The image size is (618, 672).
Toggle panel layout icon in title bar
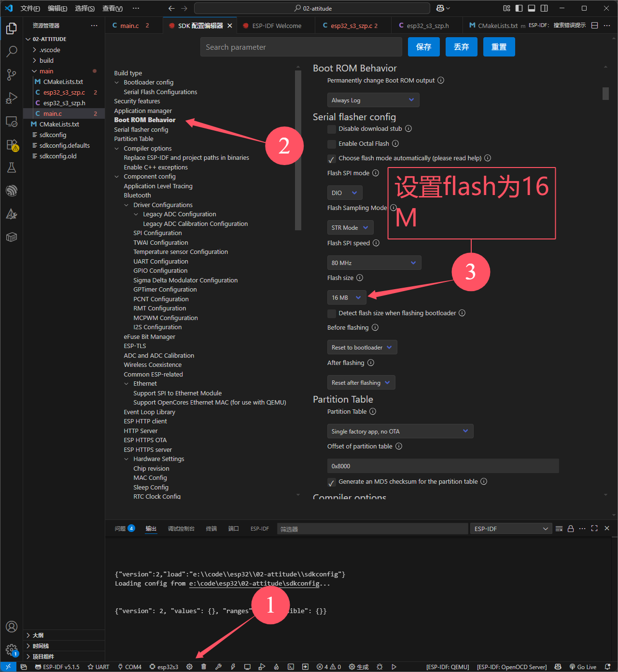point(532,8)
